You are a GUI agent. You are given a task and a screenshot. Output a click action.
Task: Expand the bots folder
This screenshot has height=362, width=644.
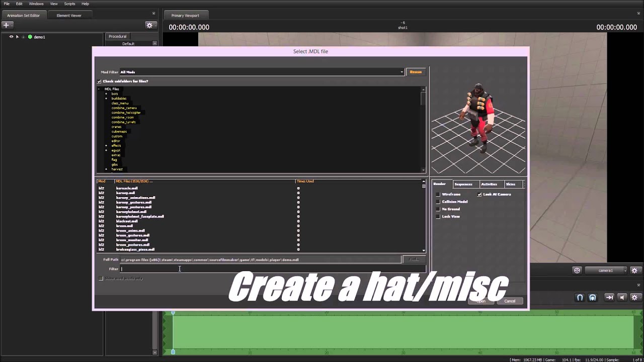pos(106,94)
